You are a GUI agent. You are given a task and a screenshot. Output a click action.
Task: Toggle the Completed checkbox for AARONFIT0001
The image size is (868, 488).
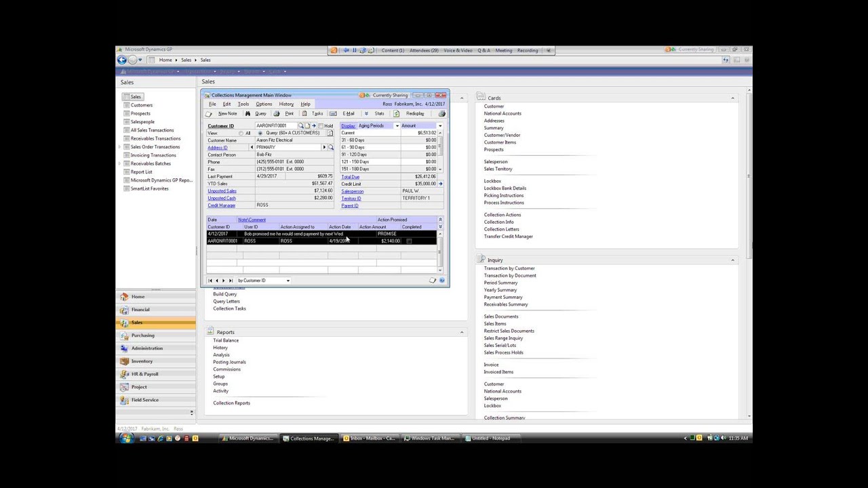point(409,241)
